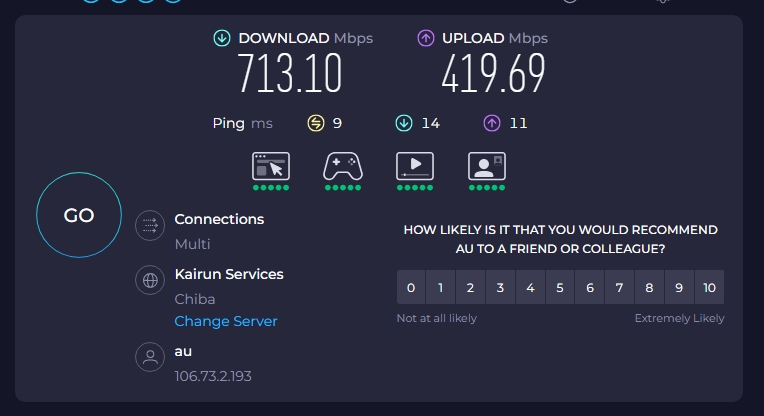Click the globe server icon
This screenshot has height=416, width=764.
(x=150, y=281)
